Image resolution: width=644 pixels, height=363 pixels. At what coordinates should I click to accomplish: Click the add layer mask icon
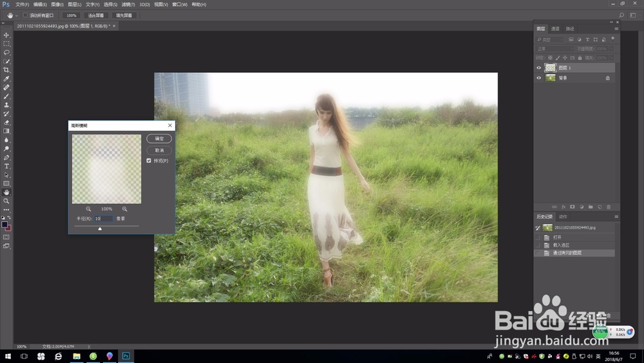point(572,207)
